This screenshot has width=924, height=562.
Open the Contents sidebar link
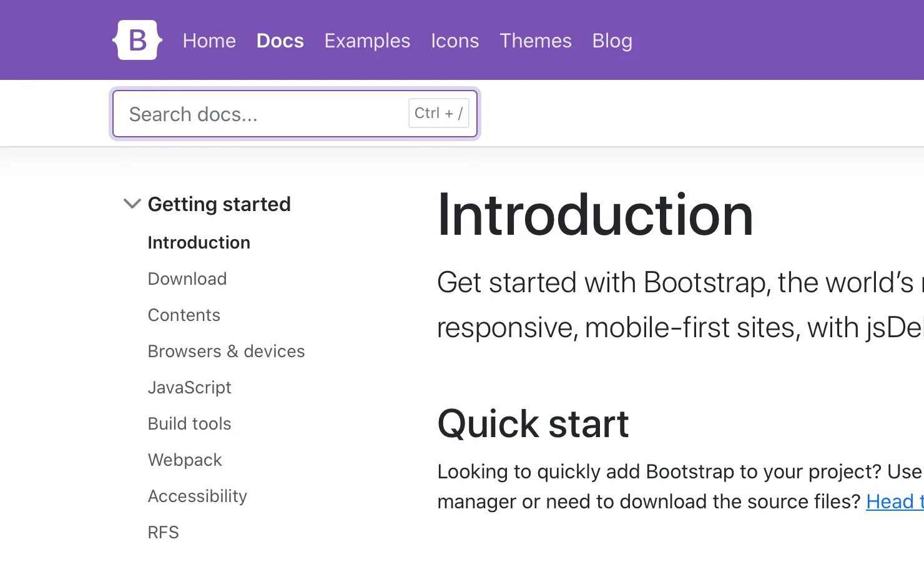tap(184, 315)
